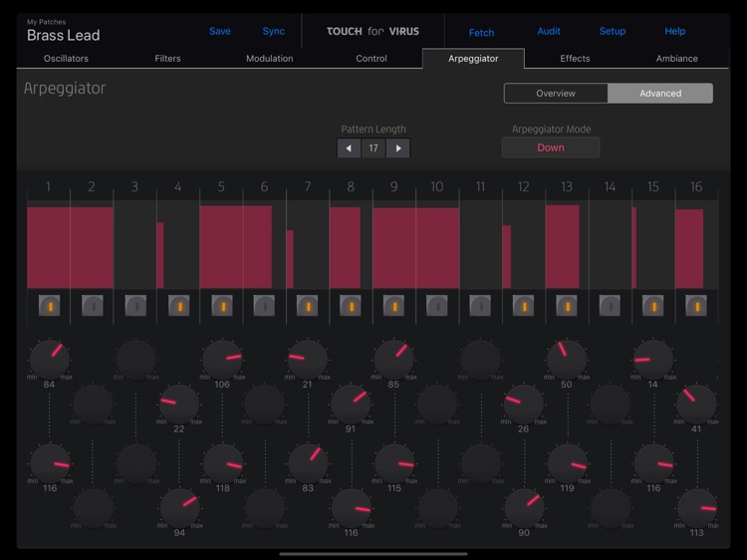The image size is (747, 560).
Task: Click the knob showing value 85
Action: (394, 360)
